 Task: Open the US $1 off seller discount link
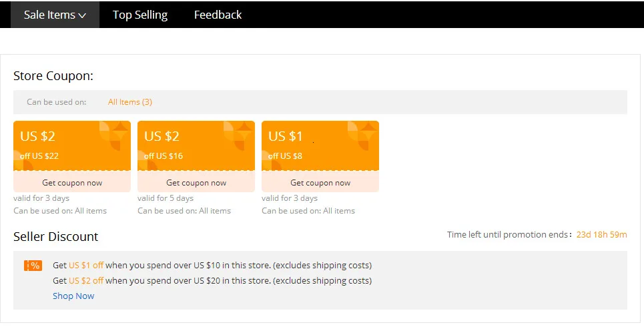86,265
